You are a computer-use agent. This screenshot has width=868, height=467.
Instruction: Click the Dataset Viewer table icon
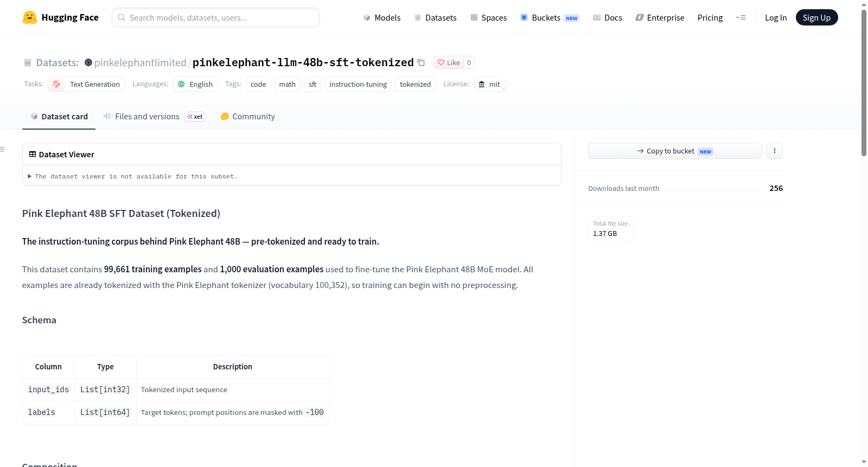coord(33,154)
